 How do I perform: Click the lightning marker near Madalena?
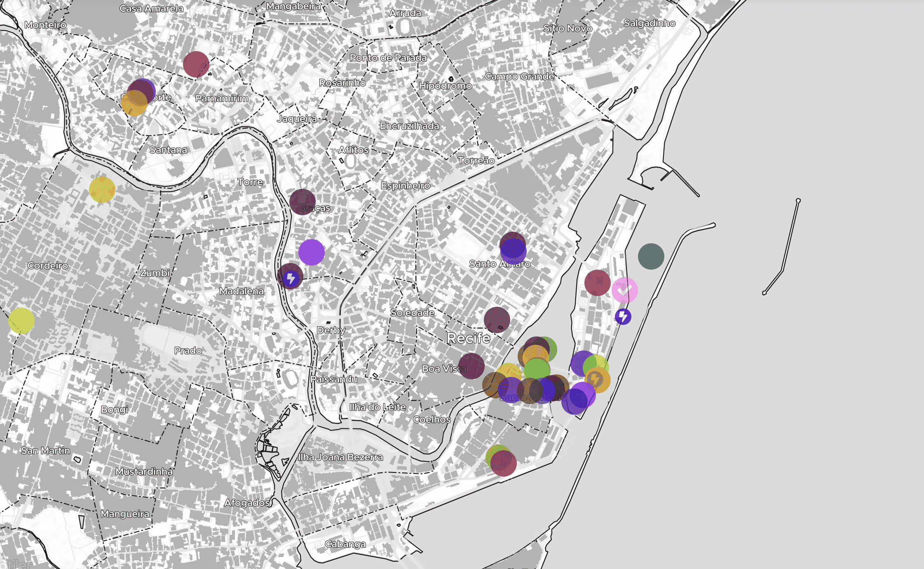point(291,278)
